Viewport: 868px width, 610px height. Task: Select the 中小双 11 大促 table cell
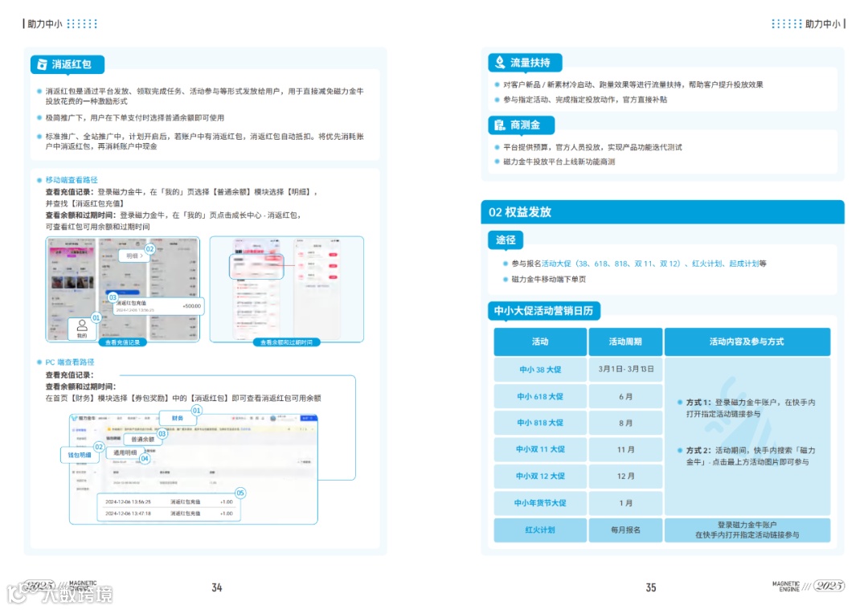click(540, 449)
